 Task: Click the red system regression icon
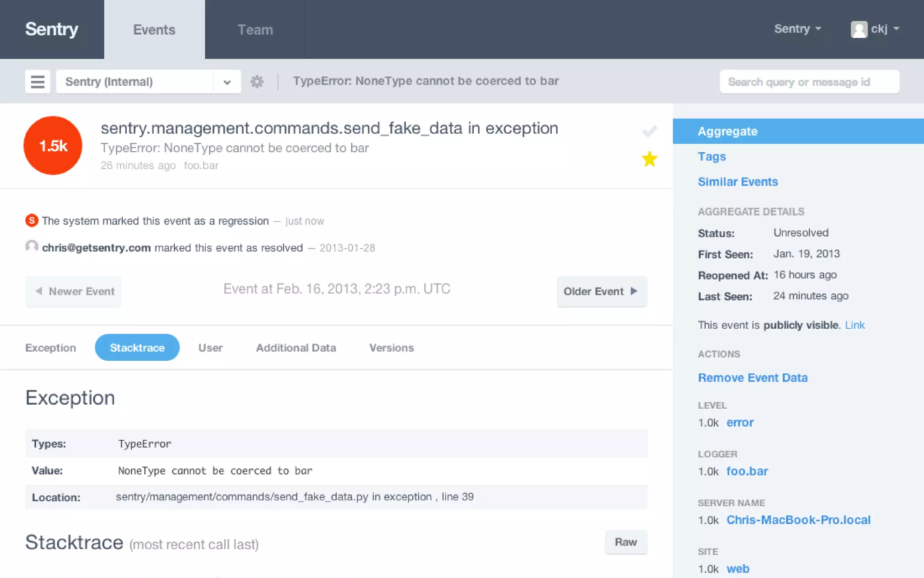[32, 221]
